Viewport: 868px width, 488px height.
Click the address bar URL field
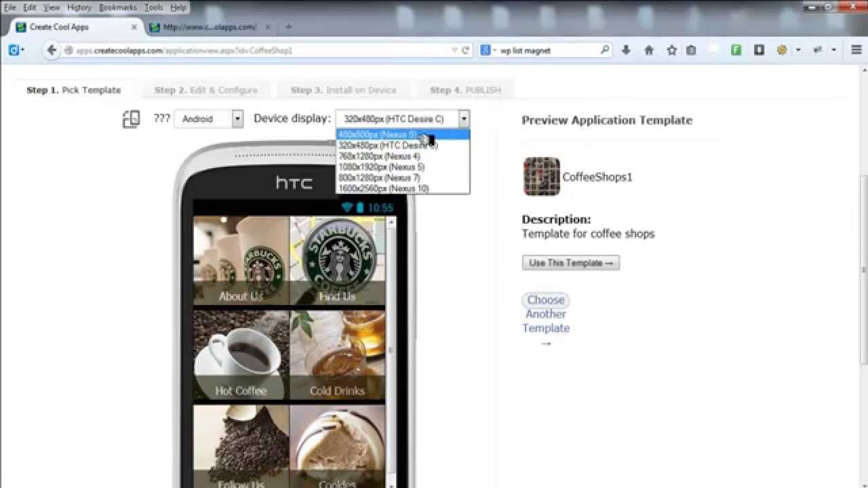[x=258, y=50]
